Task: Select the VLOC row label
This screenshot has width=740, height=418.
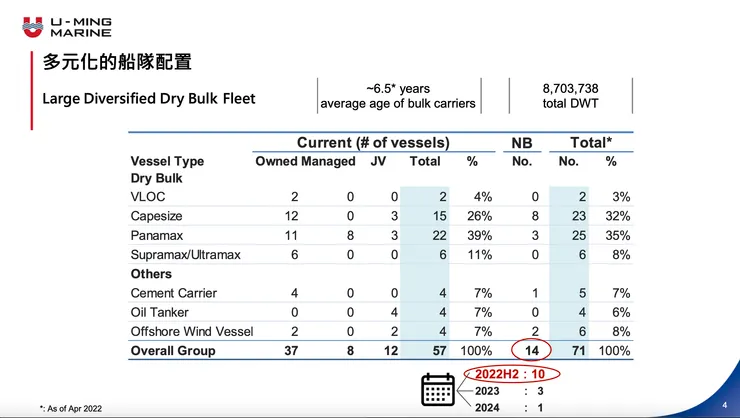Action: pos(148,197)
